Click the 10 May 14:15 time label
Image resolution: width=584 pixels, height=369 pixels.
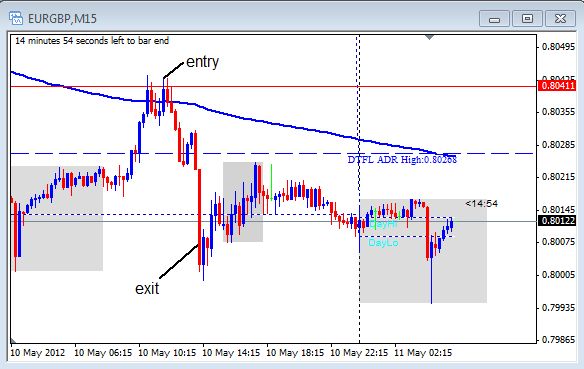pos(231,352)
